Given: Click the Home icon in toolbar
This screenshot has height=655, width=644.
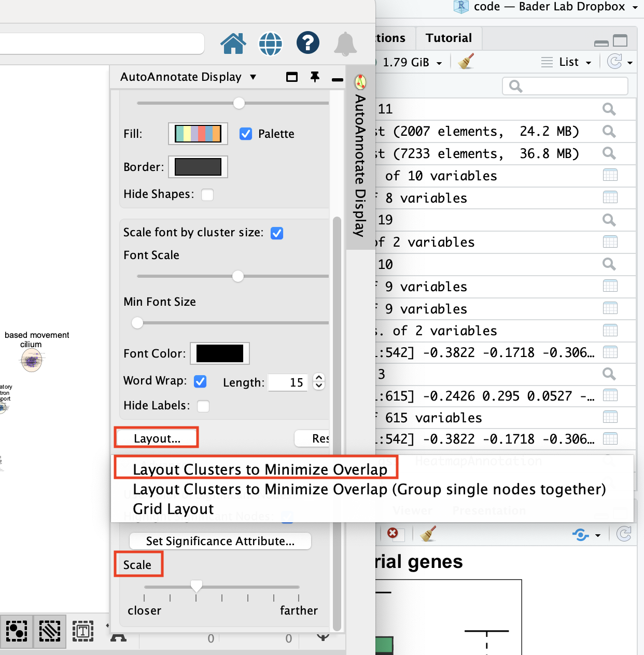Looking at the screenshot, I should pos(233,44).
